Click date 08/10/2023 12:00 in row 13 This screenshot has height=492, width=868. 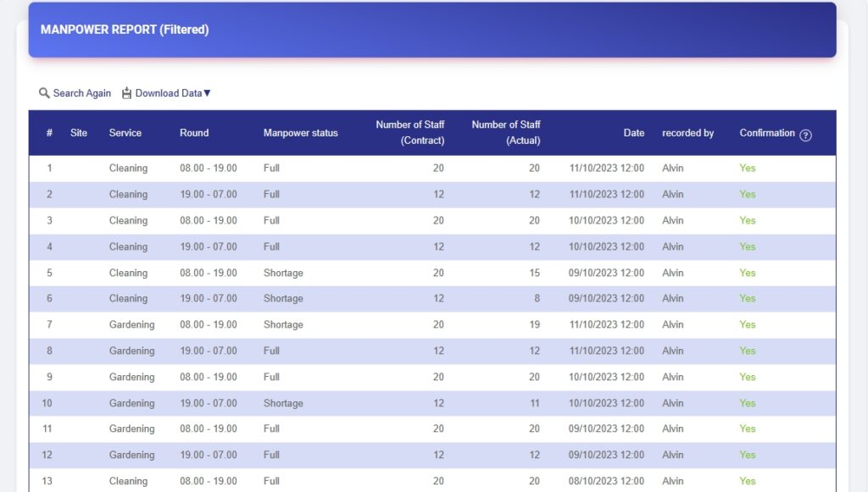(606, 481)
